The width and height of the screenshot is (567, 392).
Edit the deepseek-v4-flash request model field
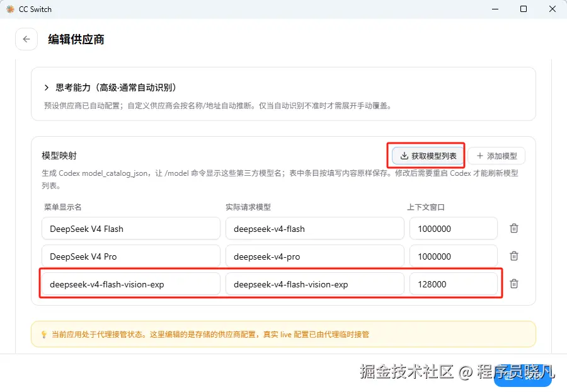point(314,229)
